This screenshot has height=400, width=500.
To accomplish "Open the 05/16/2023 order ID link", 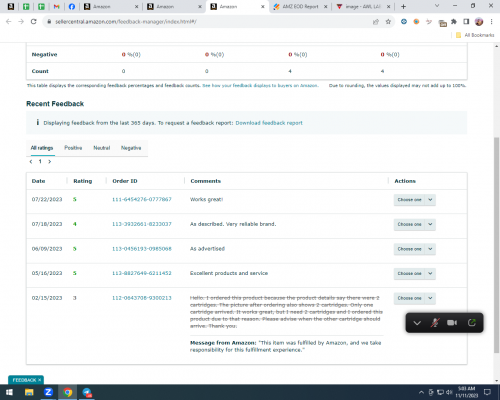I will tap(142, 273).
